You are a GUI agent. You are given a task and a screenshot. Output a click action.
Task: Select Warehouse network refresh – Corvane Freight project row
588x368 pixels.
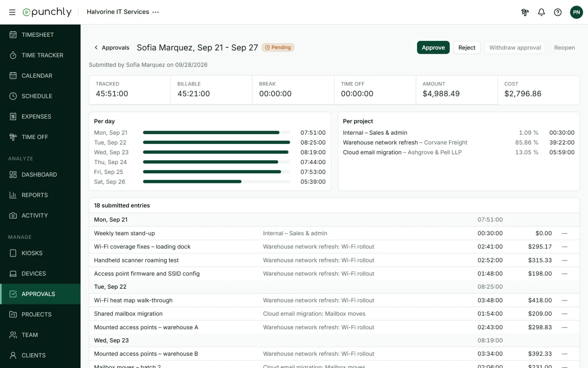(x=459, y=142)
